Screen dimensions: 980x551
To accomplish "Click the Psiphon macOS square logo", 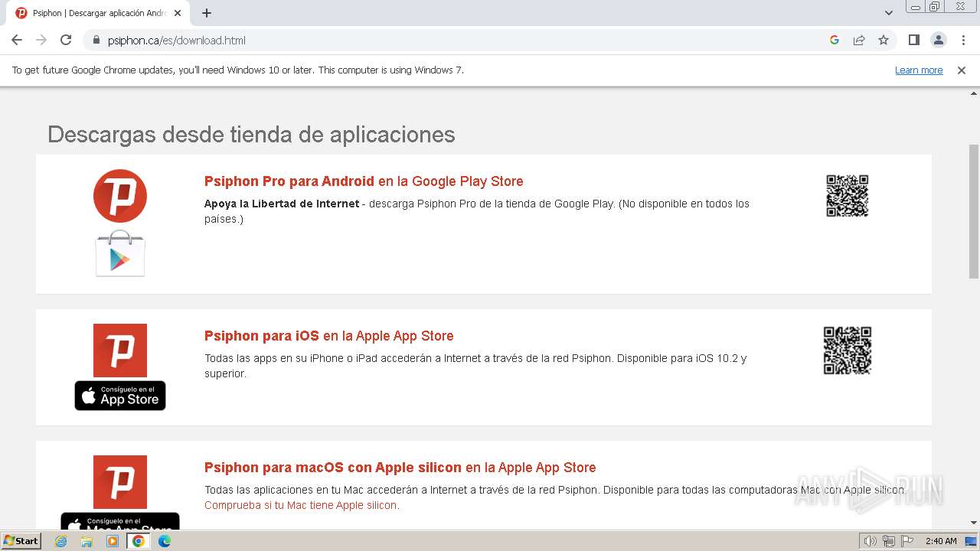I will click(120, 482).
